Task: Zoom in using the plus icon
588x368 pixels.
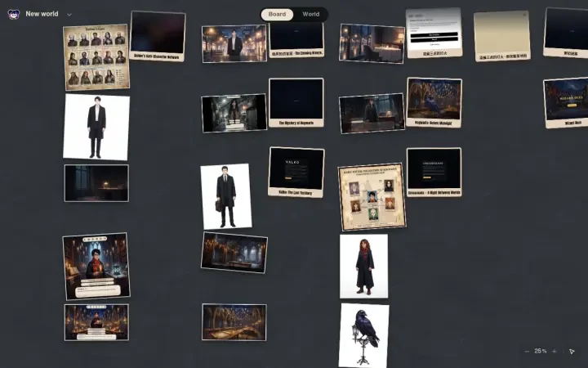Action: point(555,352)
